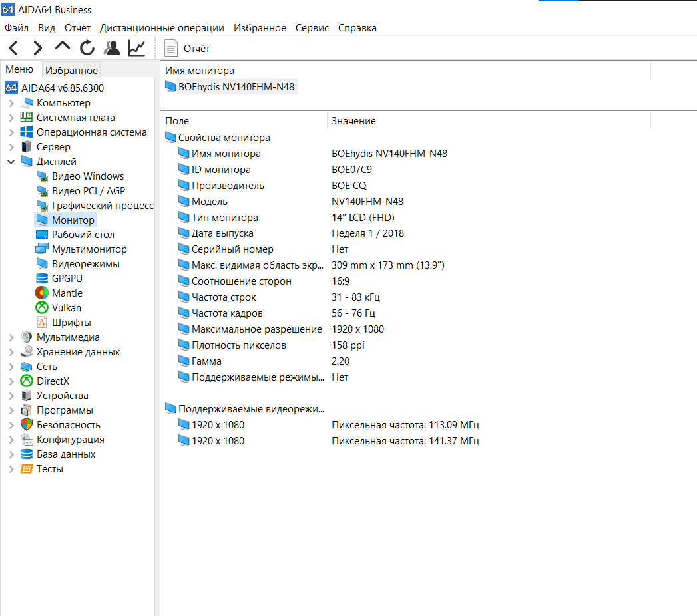Go up one level with the up arrow icon
Screen dimensions: 697x616
(62, 46)
